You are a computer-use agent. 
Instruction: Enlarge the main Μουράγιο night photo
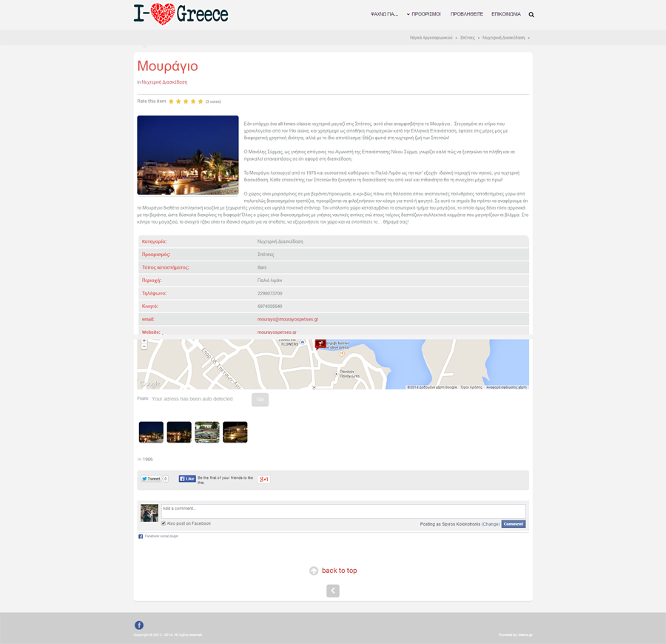(x=188, y=155)
